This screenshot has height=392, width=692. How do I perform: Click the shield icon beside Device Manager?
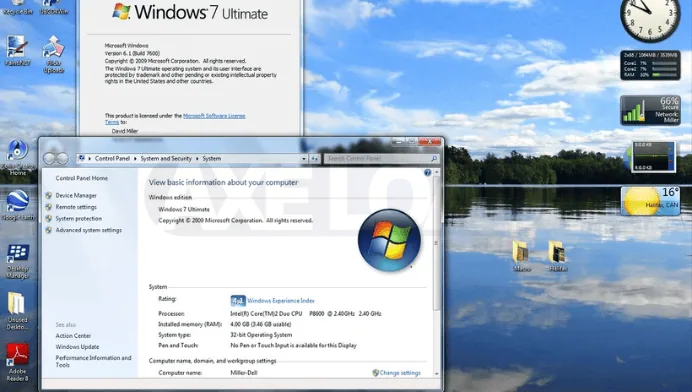pyautogui.click(x=49, y=195)
